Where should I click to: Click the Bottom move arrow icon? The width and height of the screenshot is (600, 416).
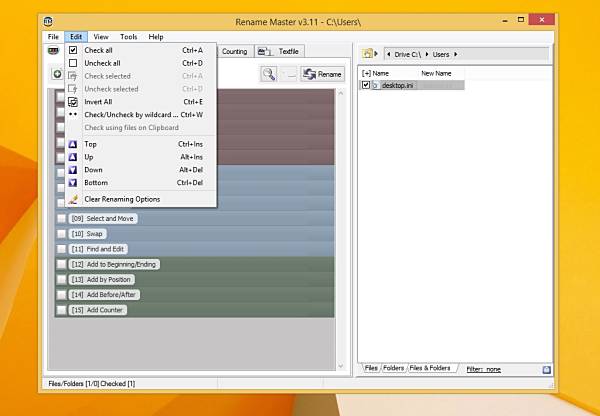pyautogui.click(x=73, y=183)
